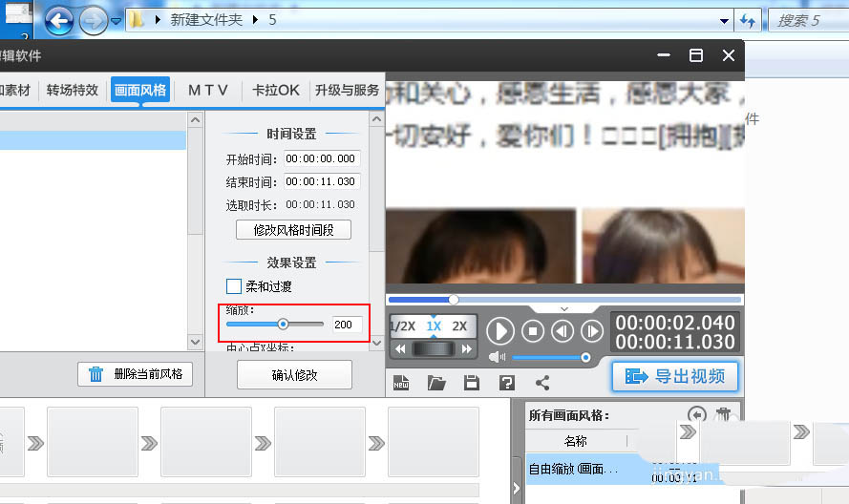This screenshot has width=849, height=504.
Task: Click the settings panel scroll-up arrow
Action: point(377,118)
